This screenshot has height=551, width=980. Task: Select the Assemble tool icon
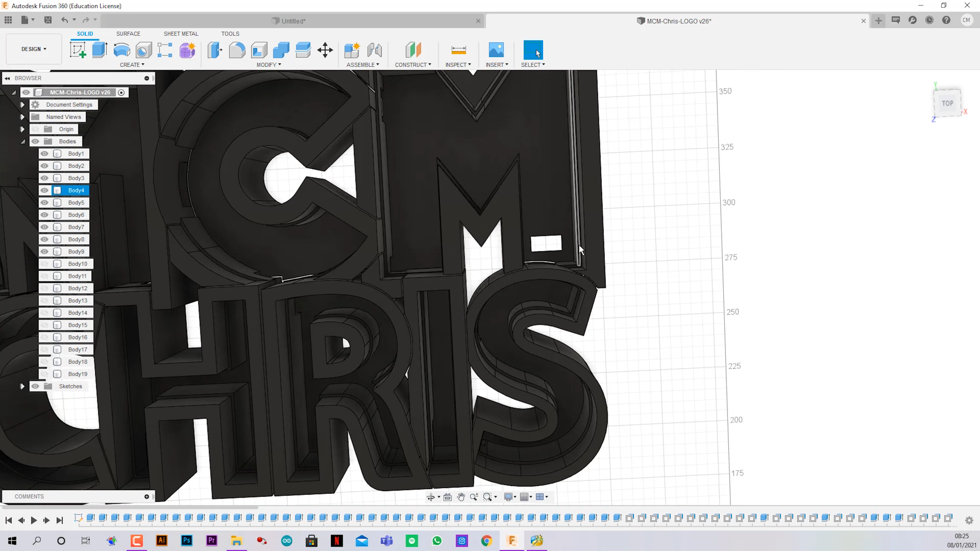(x=352, y=50)
